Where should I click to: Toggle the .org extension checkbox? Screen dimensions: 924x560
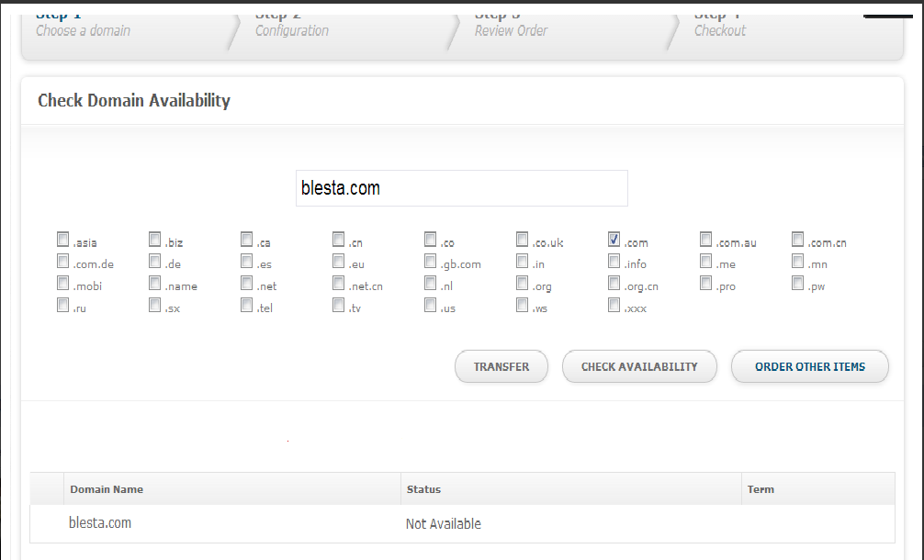pos(523,284)
